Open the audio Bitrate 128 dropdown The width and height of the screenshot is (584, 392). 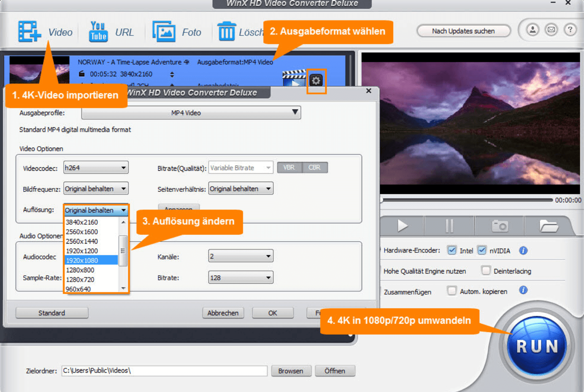[x=241, y=277]
